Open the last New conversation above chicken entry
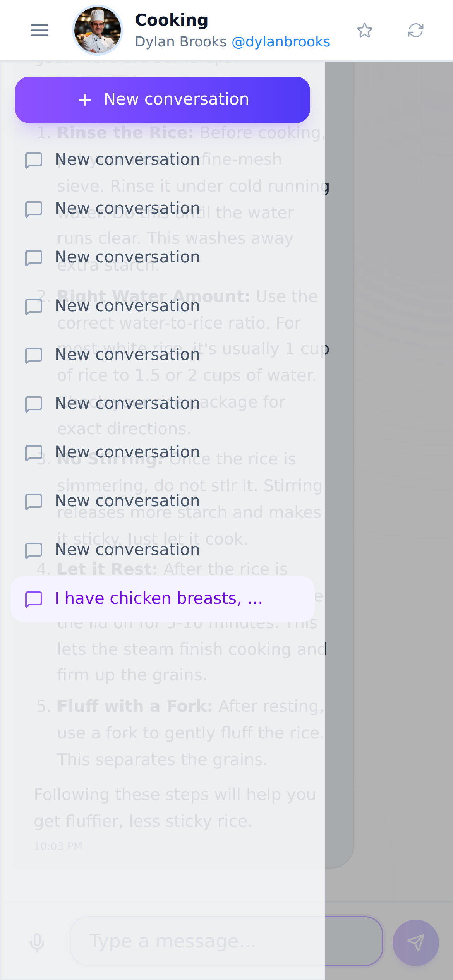This screenshot has width=453, height=980. 163,550
